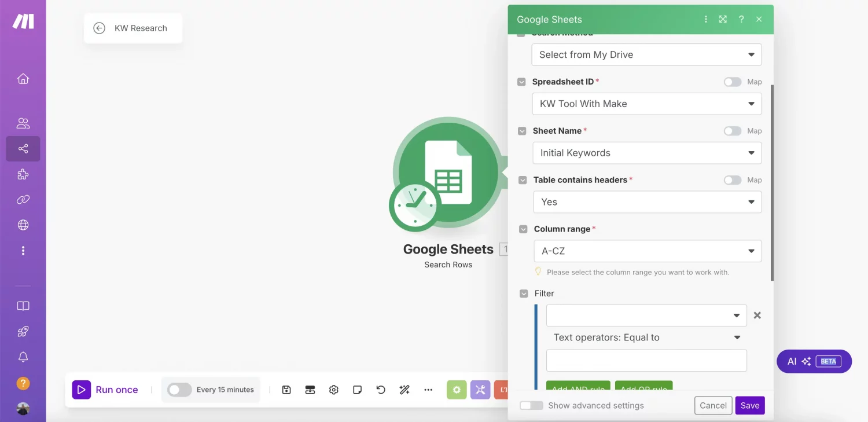Enable Show advanced settings toggle
The image size is (868, 422).
tap(531, 405)
